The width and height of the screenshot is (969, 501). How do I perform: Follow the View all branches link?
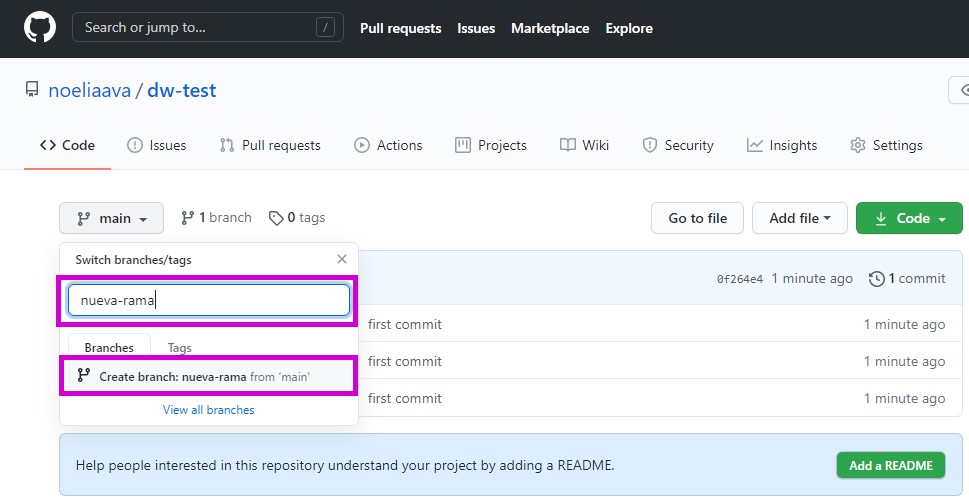pyautogui.click(x=208, y=410)
